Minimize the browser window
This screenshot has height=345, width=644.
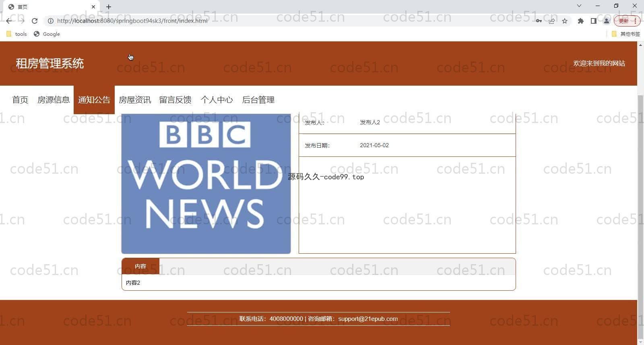pyautogui.click(x=598, y=6)
